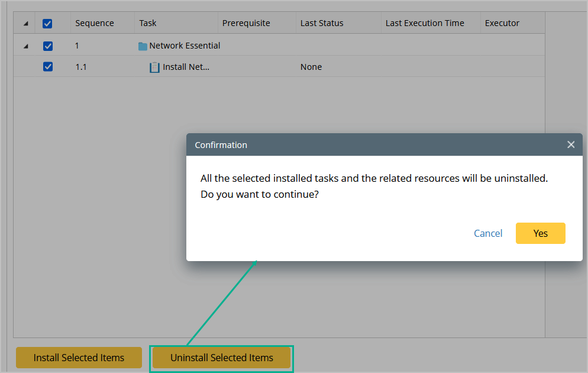The width and height of the screenshot is (588, 373).
Task: Click the Install Net... task clipboard icon
Action: tap(155, 67)
